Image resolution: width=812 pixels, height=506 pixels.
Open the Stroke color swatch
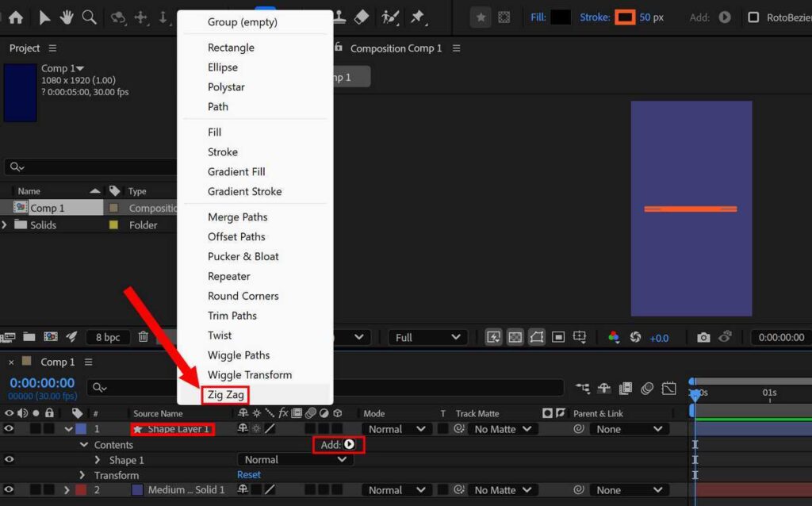(x=625, y=17)
